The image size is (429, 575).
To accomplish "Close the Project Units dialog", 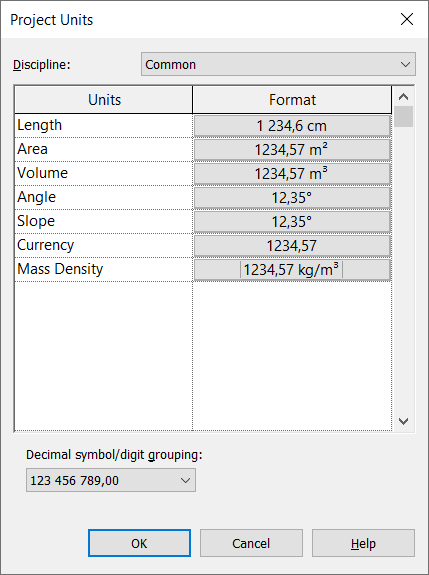I will tap(407, 19).
